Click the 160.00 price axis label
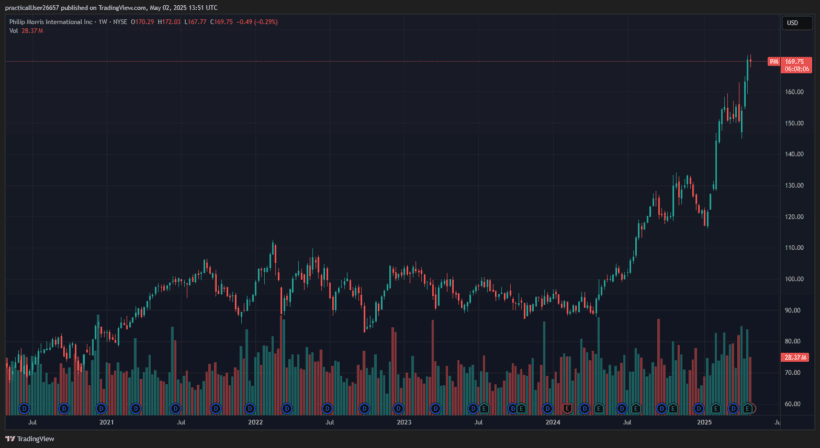Image resolution: width=820 pixels, height=448 pixels. pyautogui.click(x=794, y=92)
